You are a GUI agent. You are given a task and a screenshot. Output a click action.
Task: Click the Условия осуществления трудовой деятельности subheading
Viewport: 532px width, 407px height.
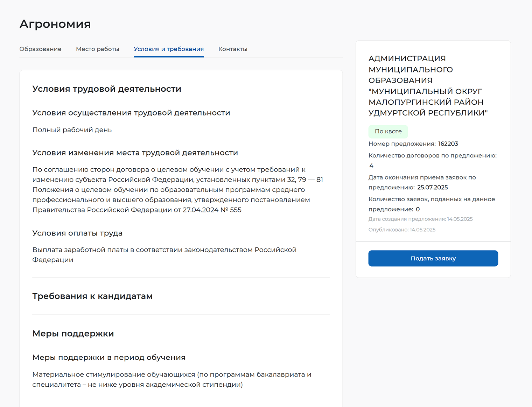click(131, 113)
